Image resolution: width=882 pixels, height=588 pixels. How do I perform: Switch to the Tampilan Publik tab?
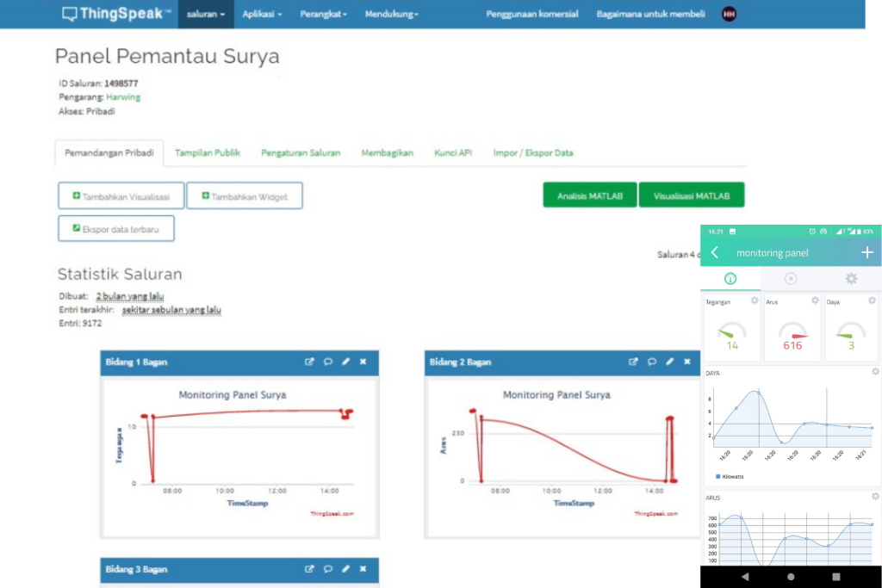point(207,152)
